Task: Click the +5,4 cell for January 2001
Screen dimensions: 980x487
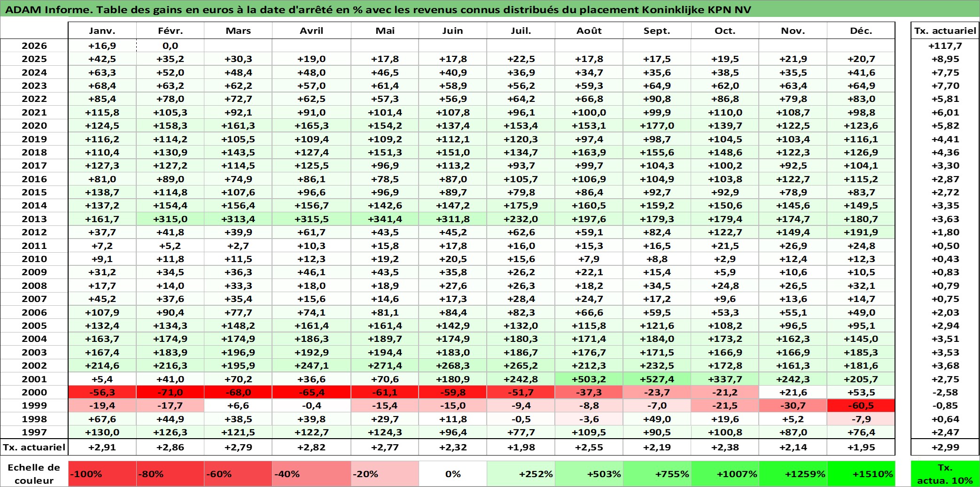Action: [x=102, y=379]
